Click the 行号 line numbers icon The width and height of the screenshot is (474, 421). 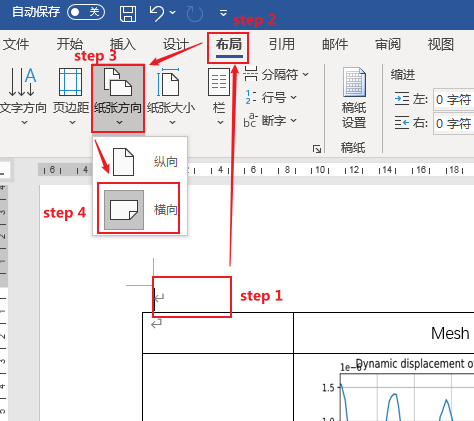(x=251, y=97)
